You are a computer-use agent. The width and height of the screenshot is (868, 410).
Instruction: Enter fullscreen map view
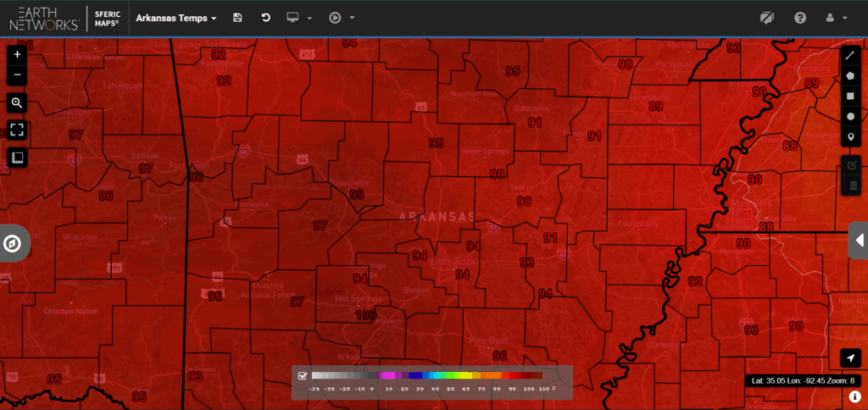click(x=17, y=130)
